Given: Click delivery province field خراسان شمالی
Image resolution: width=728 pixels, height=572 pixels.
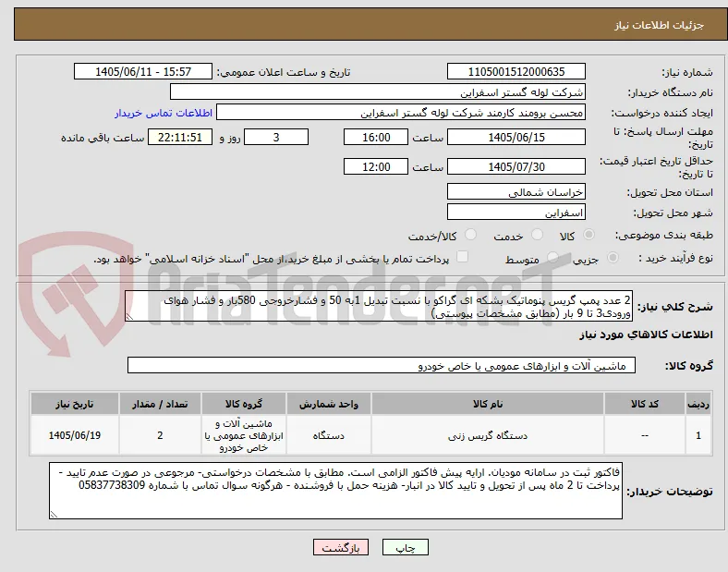Looking at the screenshot, I should click(516, 192).
